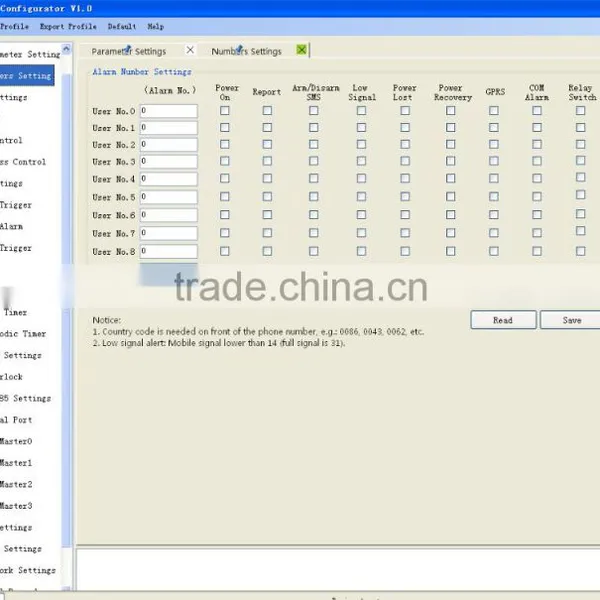Click the Read button
The image size is (600, 600).
click(503, 320)
